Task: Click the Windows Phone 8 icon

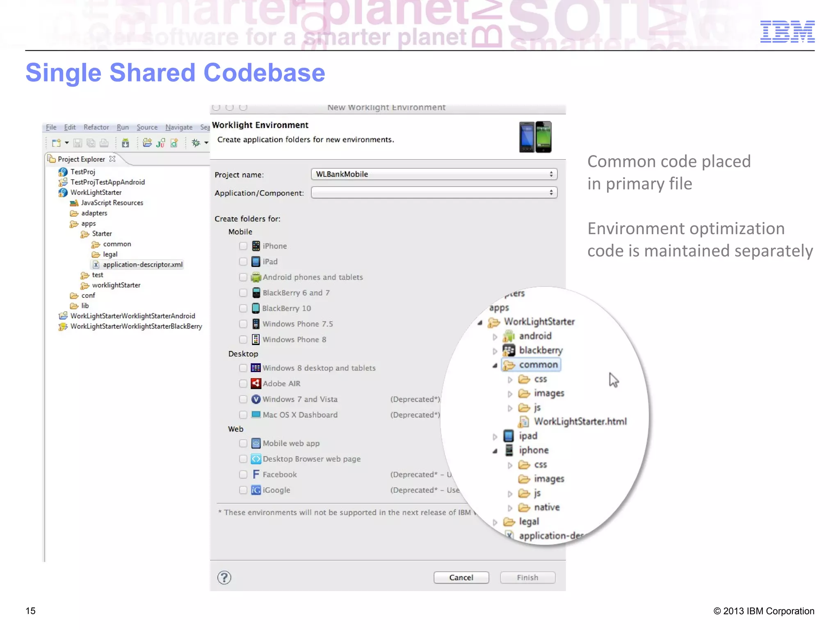Action: click(256, 339)
